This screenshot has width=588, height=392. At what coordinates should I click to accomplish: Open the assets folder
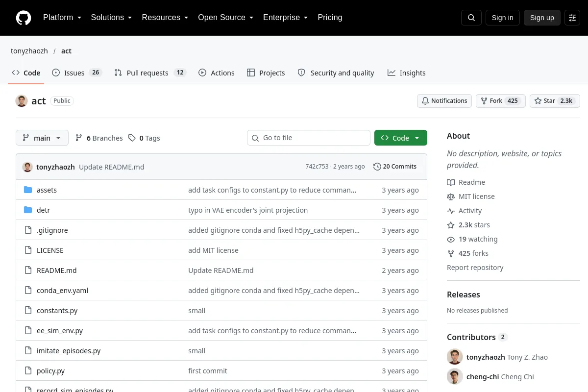[x=47, y=190]
